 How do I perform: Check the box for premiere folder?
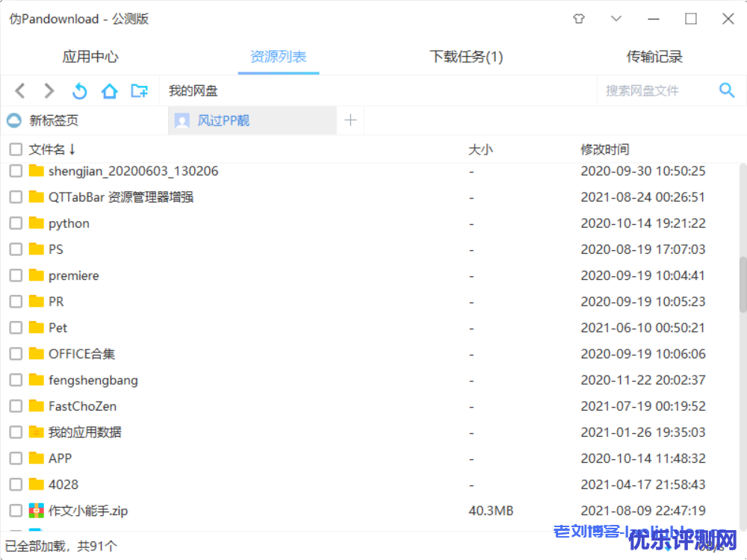16,276
